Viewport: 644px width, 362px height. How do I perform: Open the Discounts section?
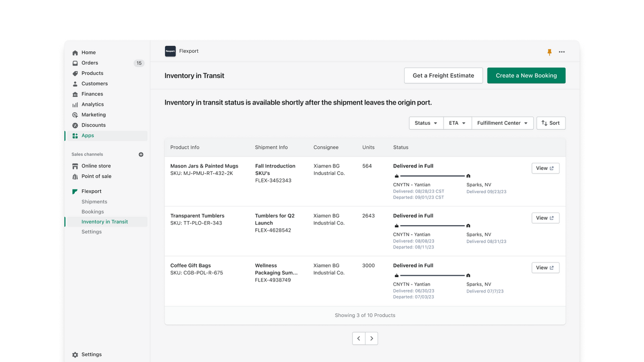point(93,125)
